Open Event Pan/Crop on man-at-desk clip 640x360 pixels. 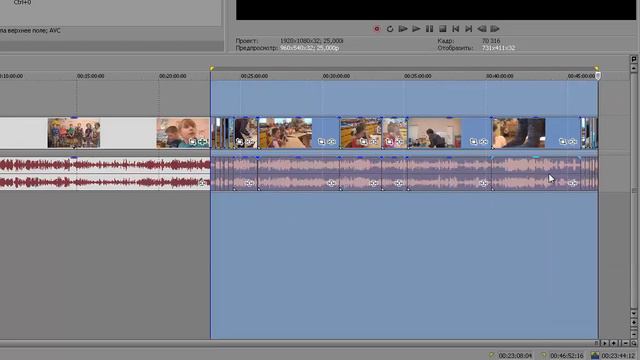[x=473, y=142]
